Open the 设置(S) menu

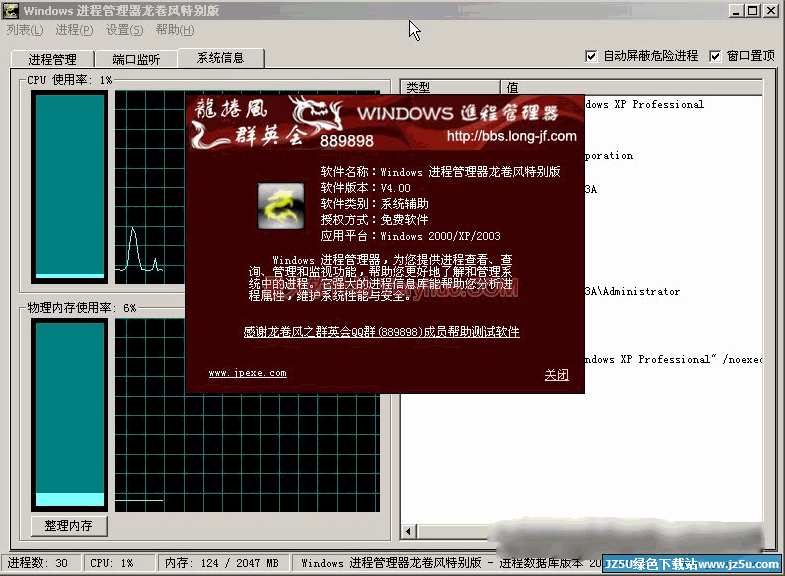pos(124,30)
